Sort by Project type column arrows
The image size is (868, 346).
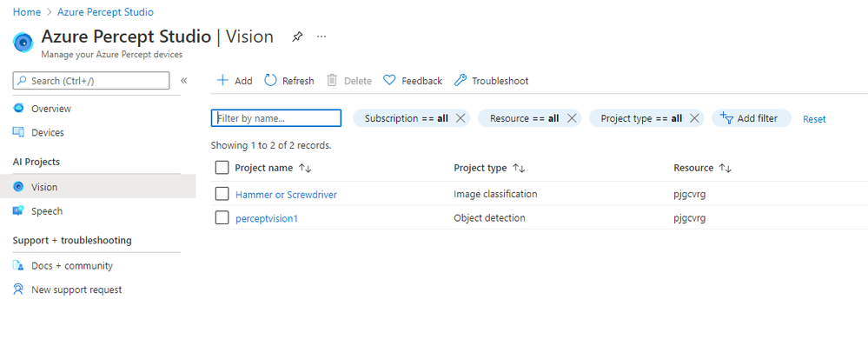[x=519, y=168]
